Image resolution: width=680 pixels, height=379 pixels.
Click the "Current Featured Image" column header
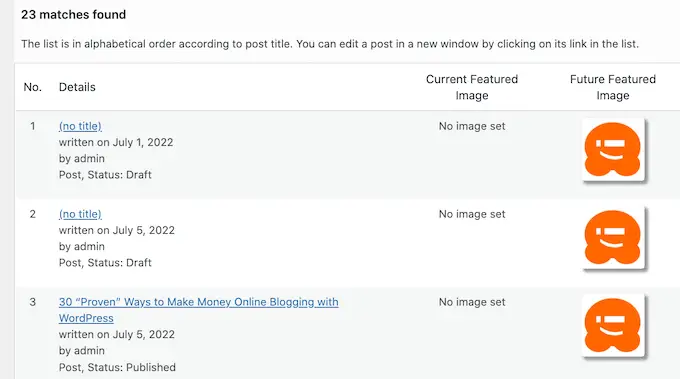click(472, 87)
